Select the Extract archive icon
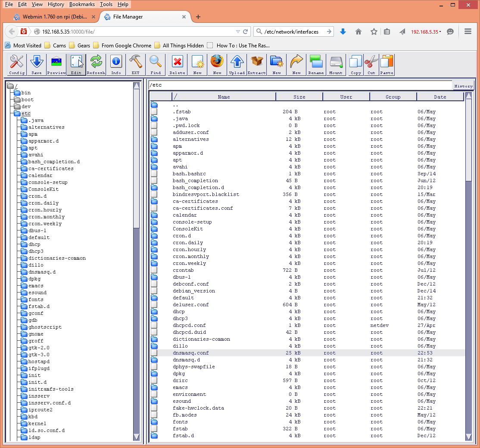This screenshot has width=480, height=448. tap(256, 64)
